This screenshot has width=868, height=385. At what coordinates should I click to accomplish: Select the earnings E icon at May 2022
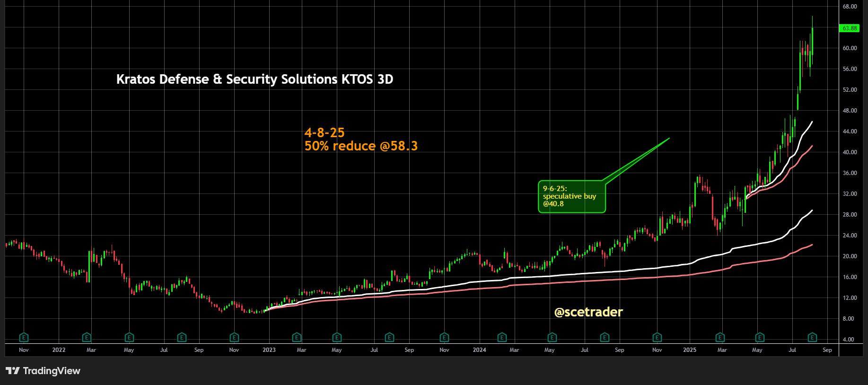click(129, 337)
